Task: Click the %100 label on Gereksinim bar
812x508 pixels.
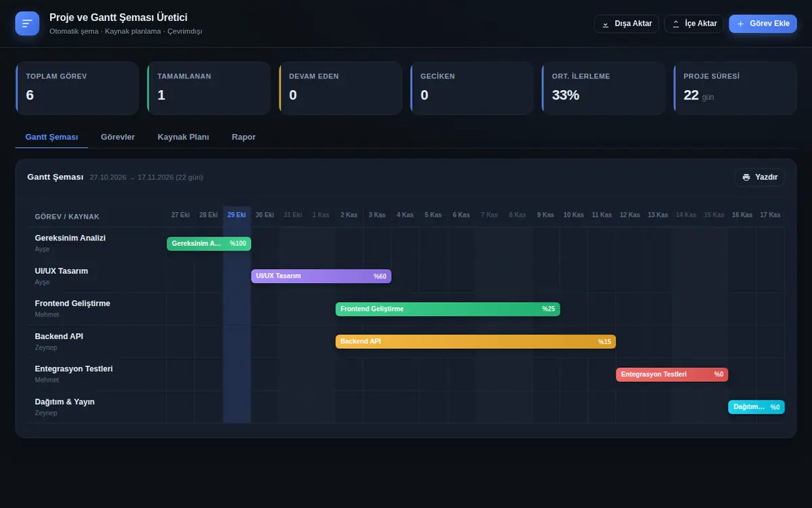Action: [x=238, y=244]
